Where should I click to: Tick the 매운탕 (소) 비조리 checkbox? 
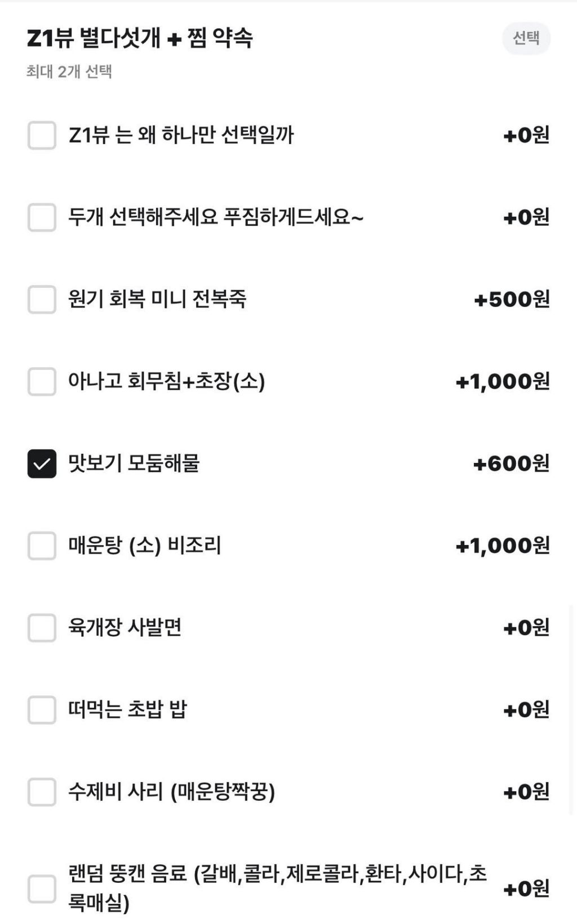pos(42,546)
